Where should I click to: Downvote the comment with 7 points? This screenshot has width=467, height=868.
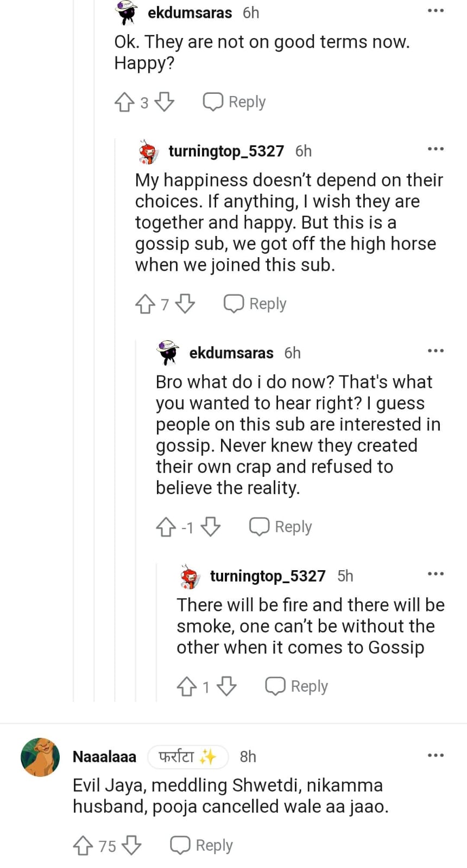[185, 303]
